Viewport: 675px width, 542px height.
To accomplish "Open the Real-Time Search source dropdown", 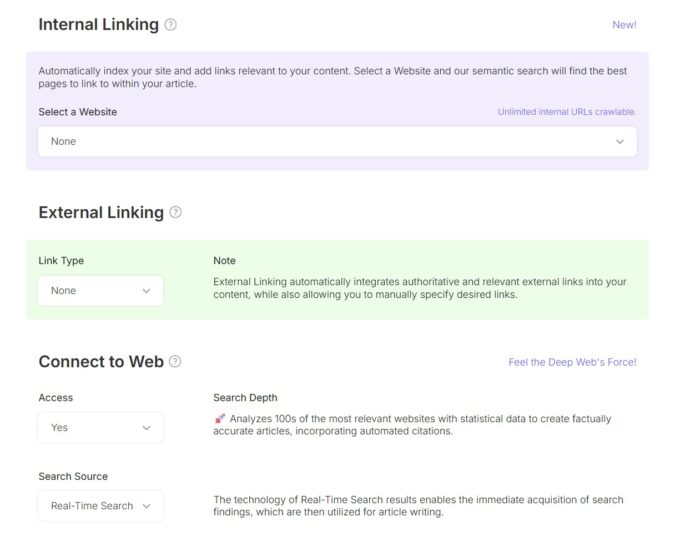I will pyautogui.click(x=100, y=506).
